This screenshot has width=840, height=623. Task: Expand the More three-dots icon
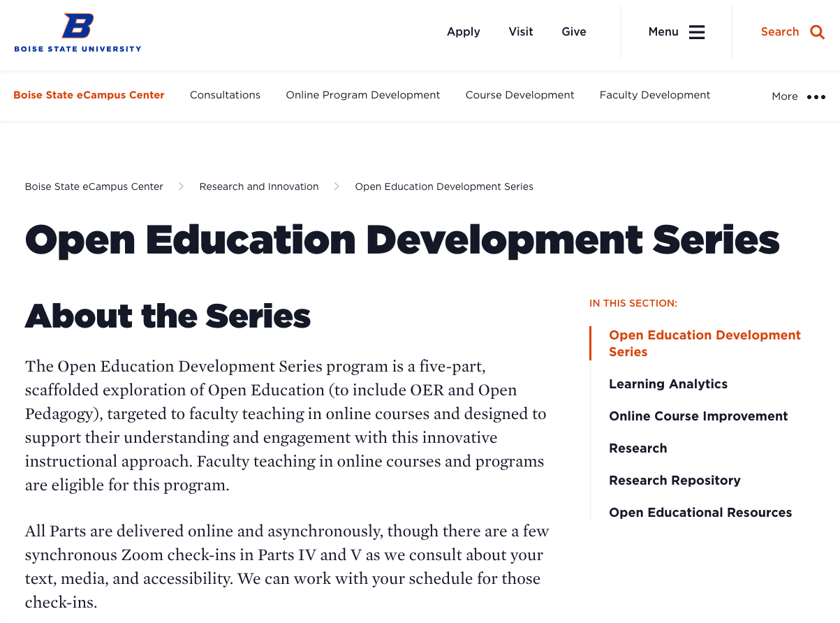(x=816, y=97)
